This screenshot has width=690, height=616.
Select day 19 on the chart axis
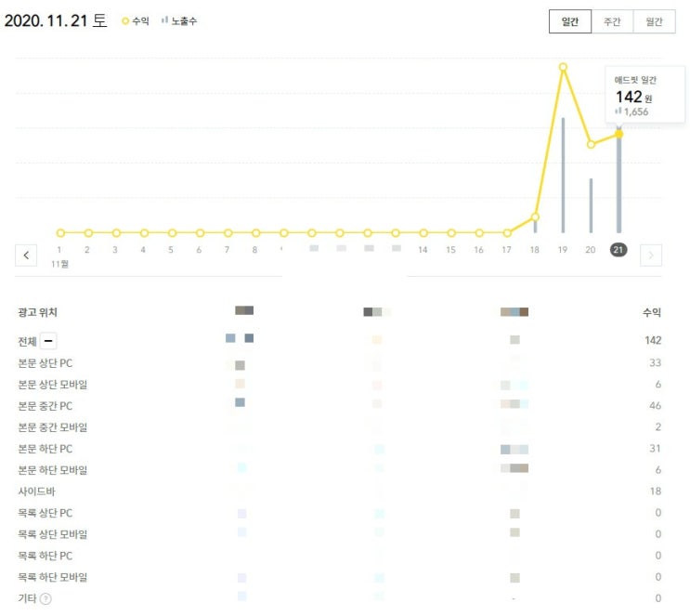pyautogui.click(x=563, y=250)
